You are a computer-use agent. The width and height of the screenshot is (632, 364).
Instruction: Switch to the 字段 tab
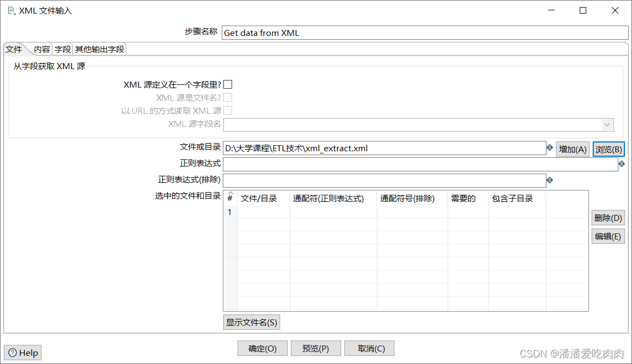63,49
